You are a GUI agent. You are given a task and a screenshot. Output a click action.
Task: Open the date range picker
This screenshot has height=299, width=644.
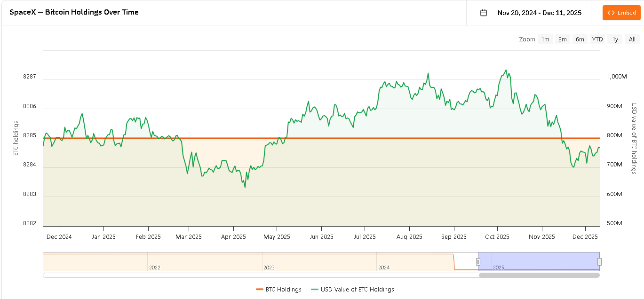tap(539, 13)
